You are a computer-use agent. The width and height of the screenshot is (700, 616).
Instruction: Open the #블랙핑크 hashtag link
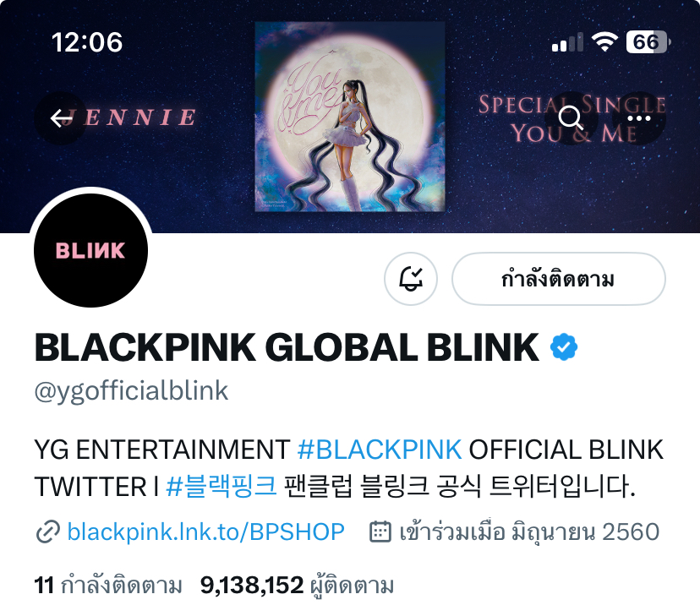pos(221,486)
